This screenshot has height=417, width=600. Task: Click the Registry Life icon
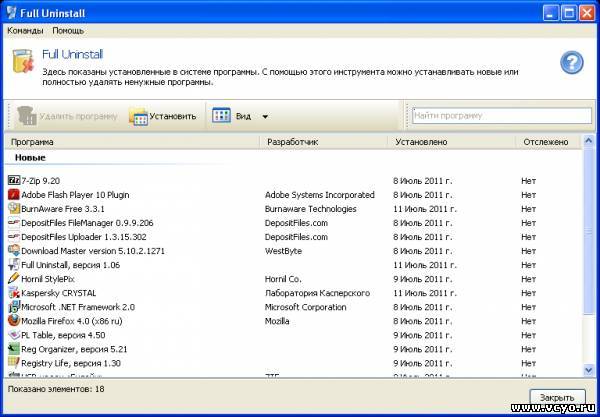tap(14, 363)
